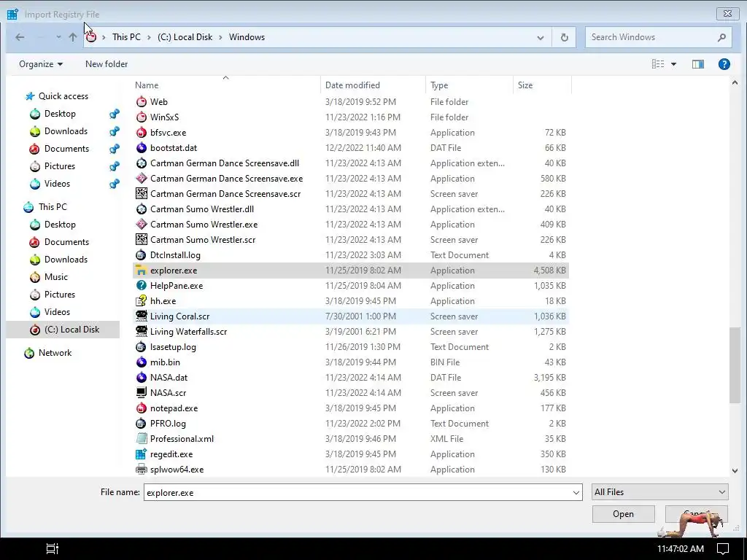Viewport: 747px width, 560px height.
Task: Select Quick access in sidebar
Action: point(63,96)
